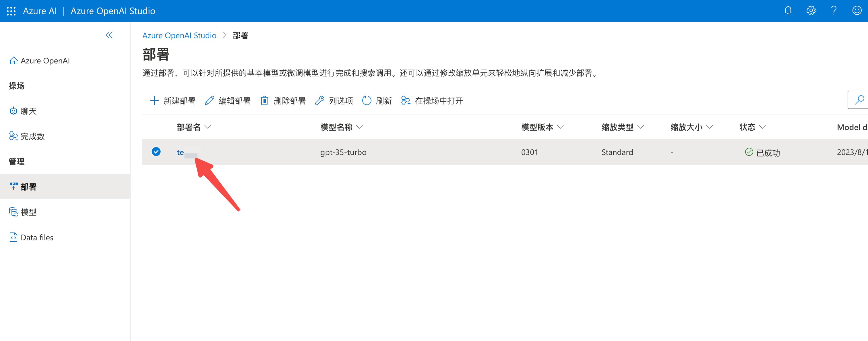Screen dimensions: 868x341
Task: Sort by 缩放类型 column
Action: pyautogui.click(x=623, y=127)
